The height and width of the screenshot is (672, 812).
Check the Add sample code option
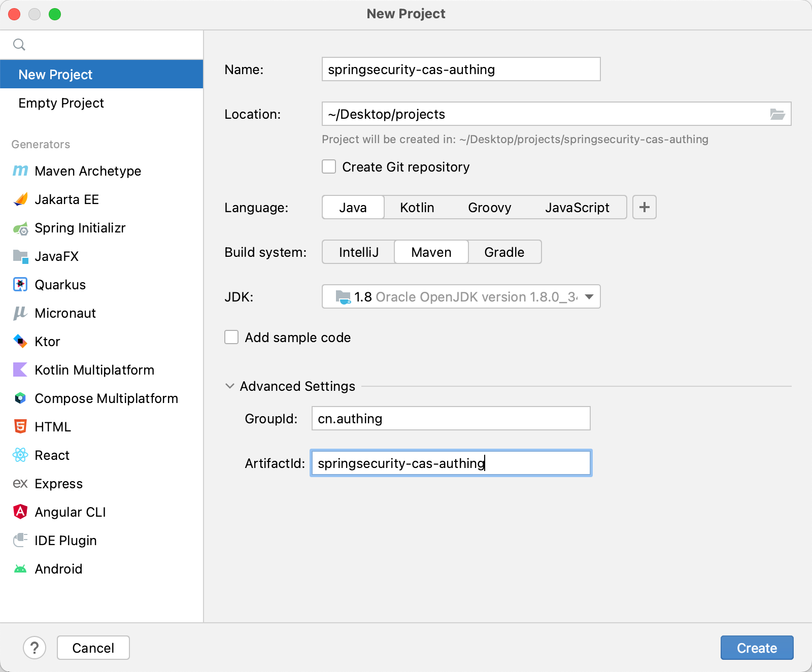click(x=231, y=337)
